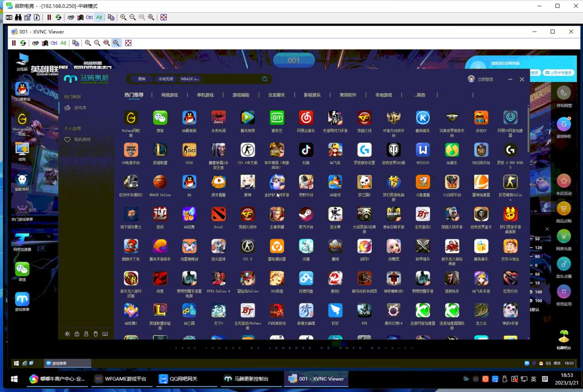Screen dimensions: 583x392
Task: Open 游戏菜单 shortcut on remote desktop
Action: point(22,302)
